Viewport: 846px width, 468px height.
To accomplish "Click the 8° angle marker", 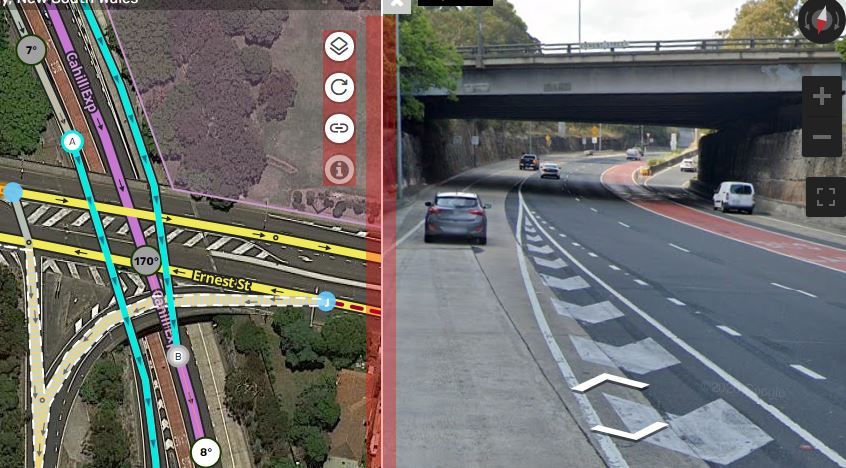I will click(206, 452).
